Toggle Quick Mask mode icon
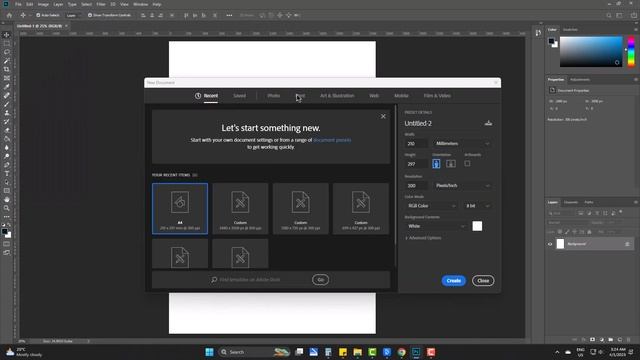 pyautogui.click(x=7, y=244)
